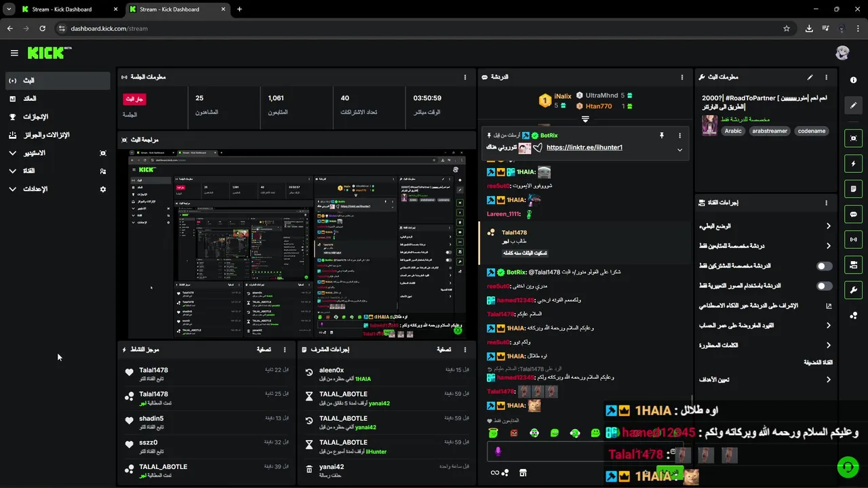
Task: Reload the page with the browser refresh button
Action: (x=42, y=28)
